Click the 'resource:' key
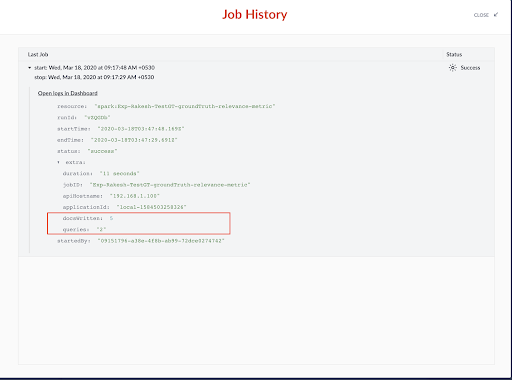The image size is (512, 380). pos(72,106)
